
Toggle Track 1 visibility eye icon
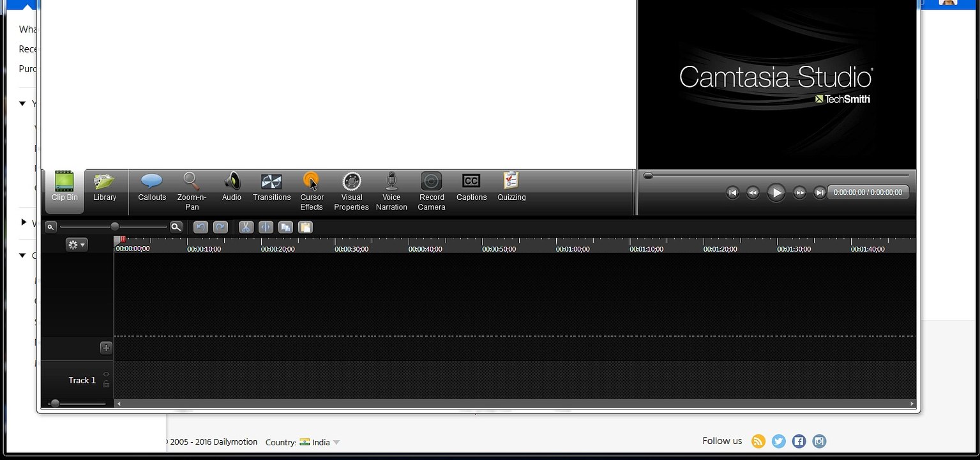(x=106, y=374)
